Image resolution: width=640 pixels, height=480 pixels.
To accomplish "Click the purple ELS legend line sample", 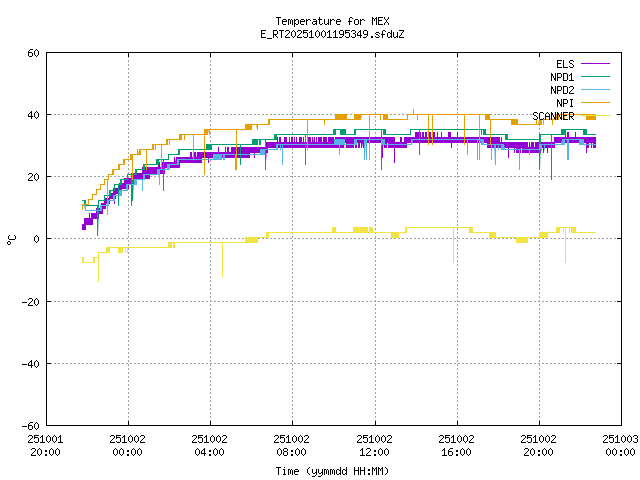I will (594, 64).
